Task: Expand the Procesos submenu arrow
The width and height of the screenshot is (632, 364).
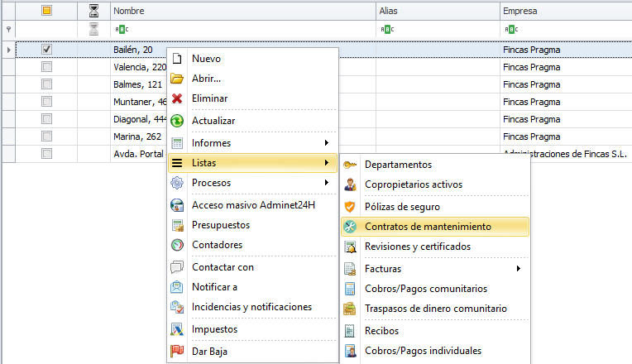Action: click(x=327, y=183)
